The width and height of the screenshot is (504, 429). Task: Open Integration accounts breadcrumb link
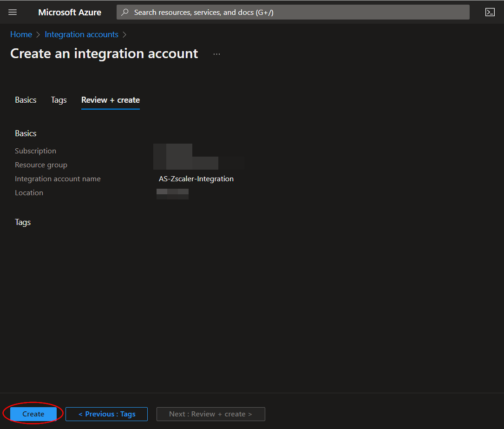click(x=81, y=34)
